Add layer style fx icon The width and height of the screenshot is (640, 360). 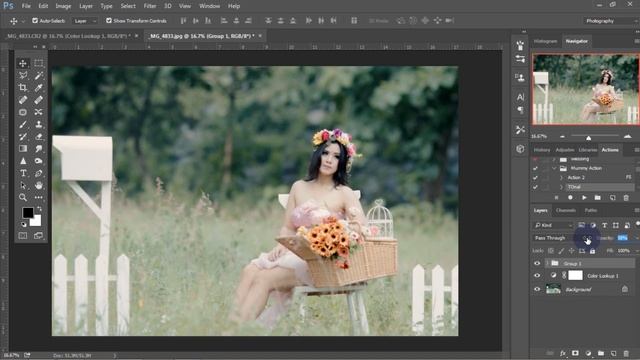tap(563, 353)
